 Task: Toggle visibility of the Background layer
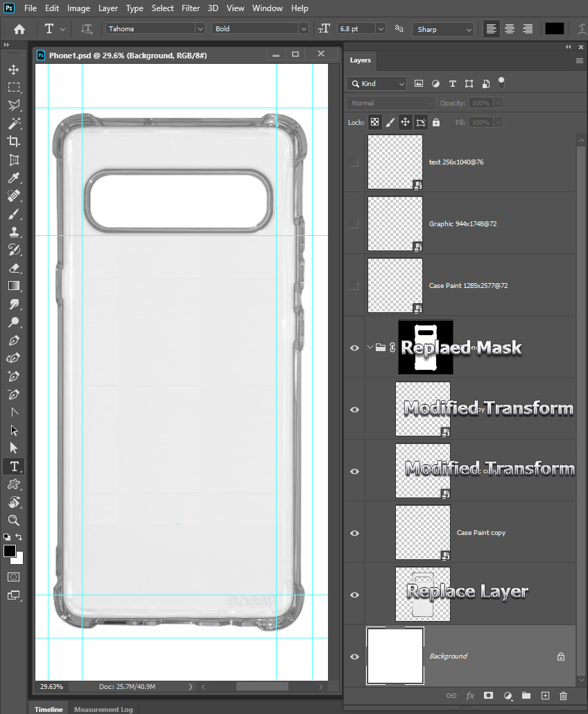(354, 656)
